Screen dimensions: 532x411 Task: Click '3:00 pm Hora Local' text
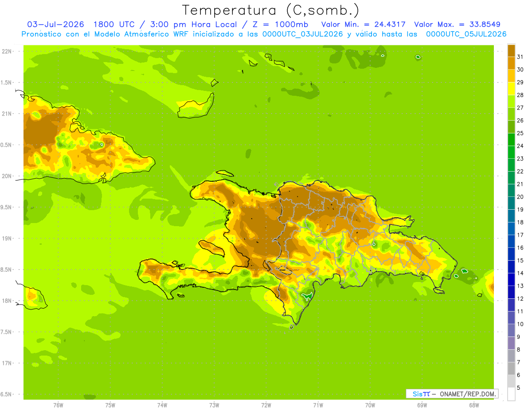[199, 24]
